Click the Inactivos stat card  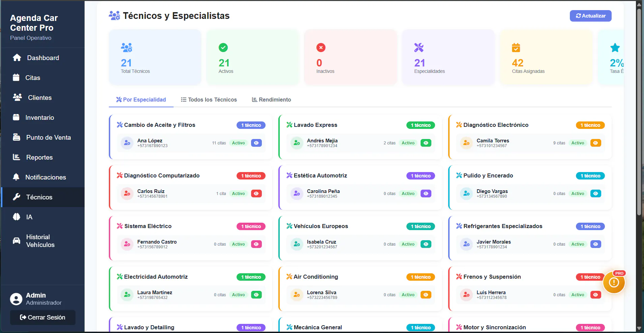(350, 57)
